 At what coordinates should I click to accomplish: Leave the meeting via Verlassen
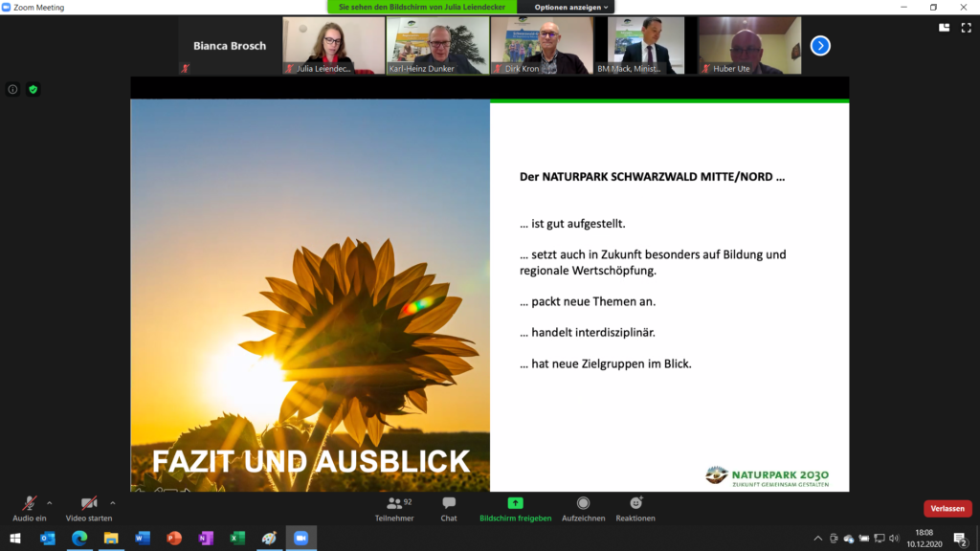947,508
